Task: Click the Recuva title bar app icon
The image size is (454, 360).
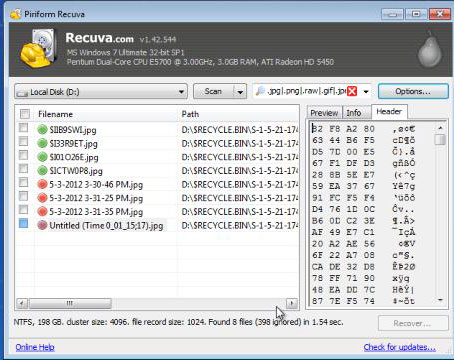Action: (15, 14)
